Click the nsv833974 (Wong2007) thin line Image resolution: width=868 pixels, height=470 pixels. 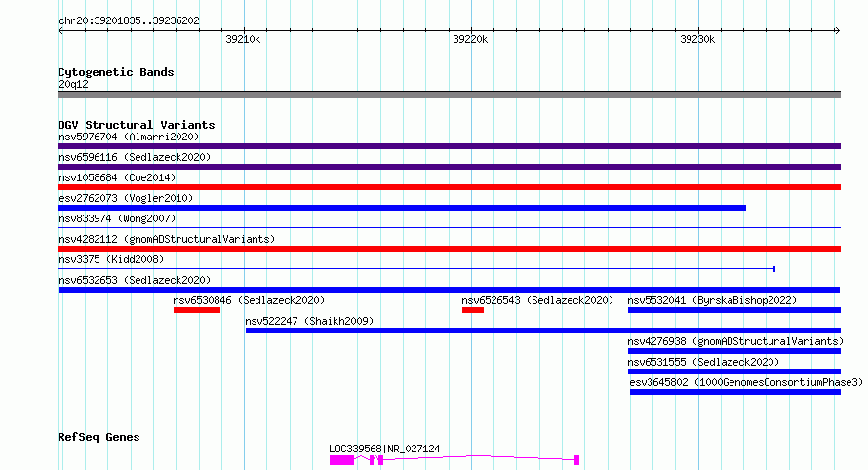(449, 227)
